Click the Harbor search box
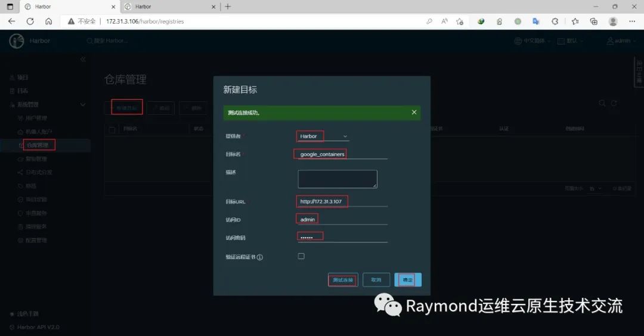The width and height of the screenshot is (644, 336). point(107,41)
